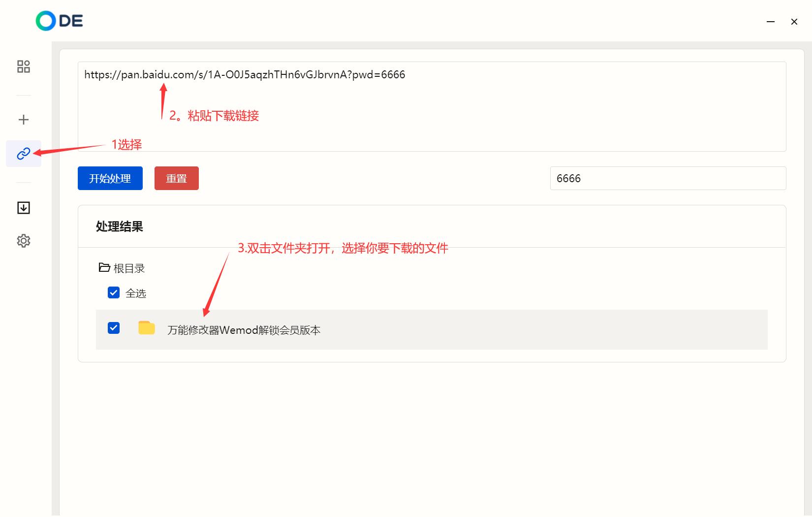
Task: Click the 根目录 folder icon
Action: (104, 267)
